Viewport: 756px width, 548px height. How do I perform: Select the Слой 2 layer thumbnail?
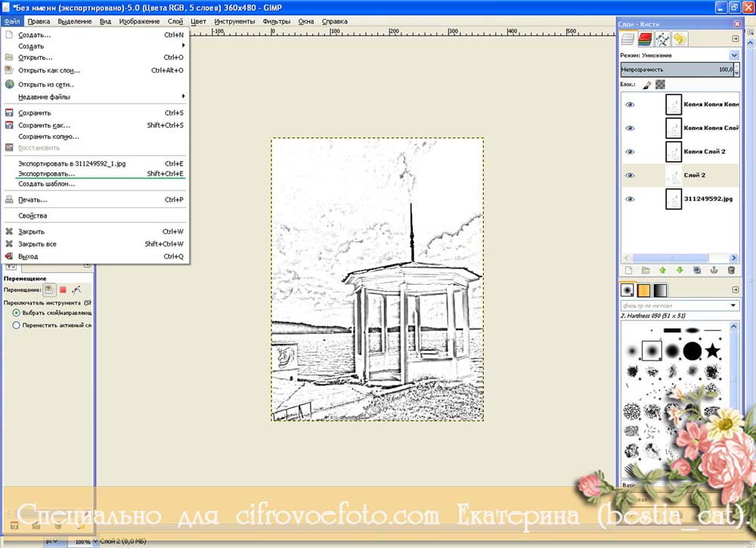click(674, 175)
